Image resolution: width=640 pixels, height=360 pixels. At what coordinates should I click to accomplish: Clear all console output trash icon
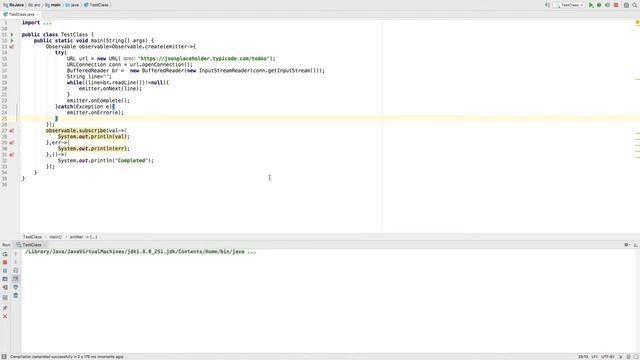16,296
